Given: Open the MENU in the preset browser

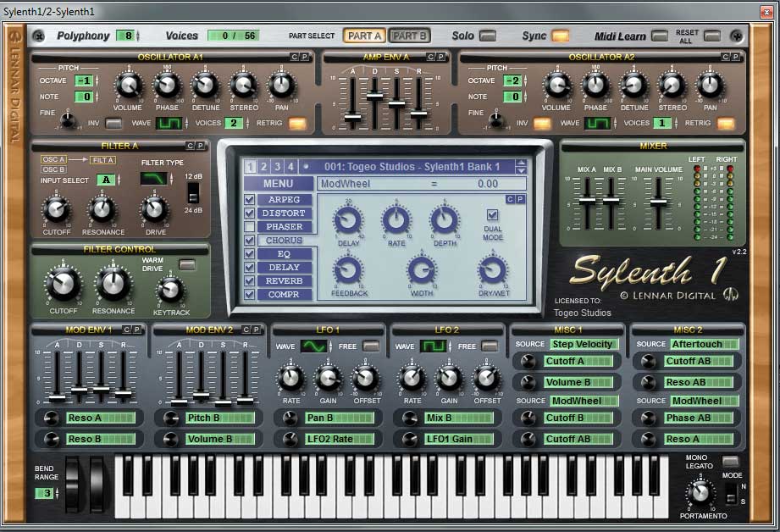Looking at the screenshot, I should [x=278, y=184].
